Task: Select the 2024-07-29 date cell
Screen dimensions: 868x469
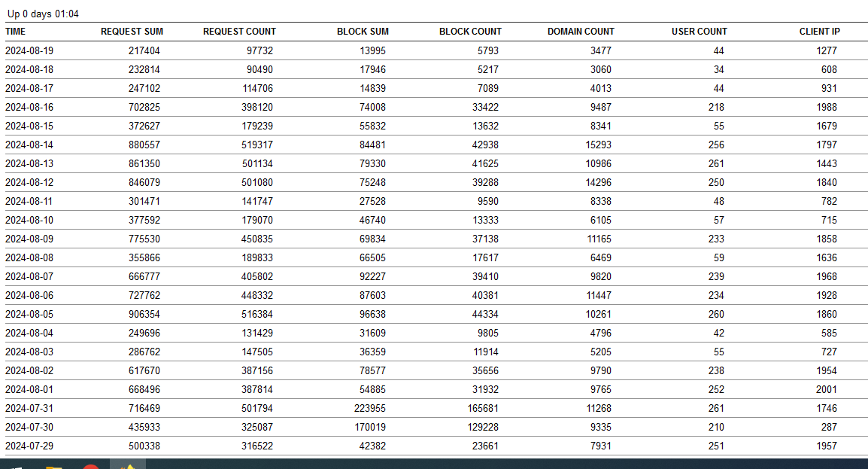Action: [29, 446]
